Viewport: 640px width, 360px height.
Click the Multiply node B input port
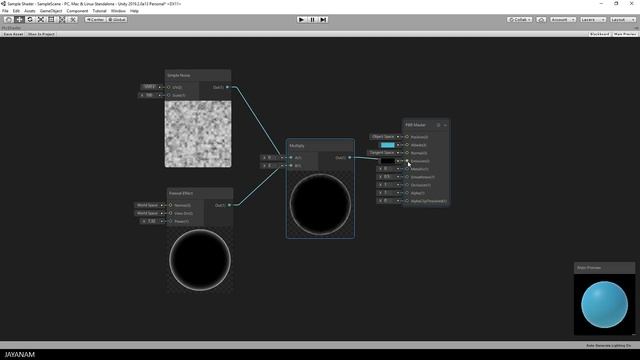[291, 165]
